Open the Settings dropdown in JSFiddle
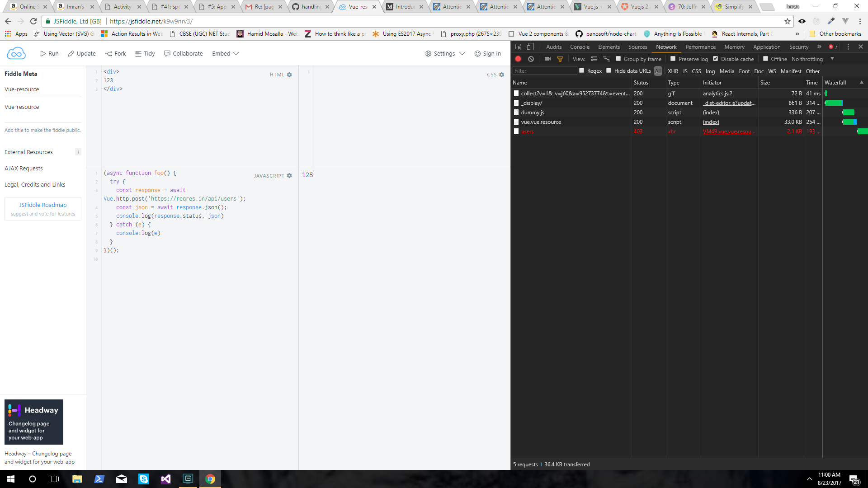This screenshot has height=488, width=868. pyautogui.click(x=445, y=53)
